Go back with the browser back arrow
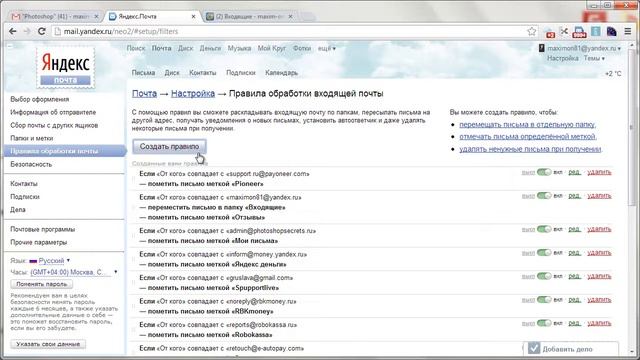 pyautogui.click(x=13, y=31)
